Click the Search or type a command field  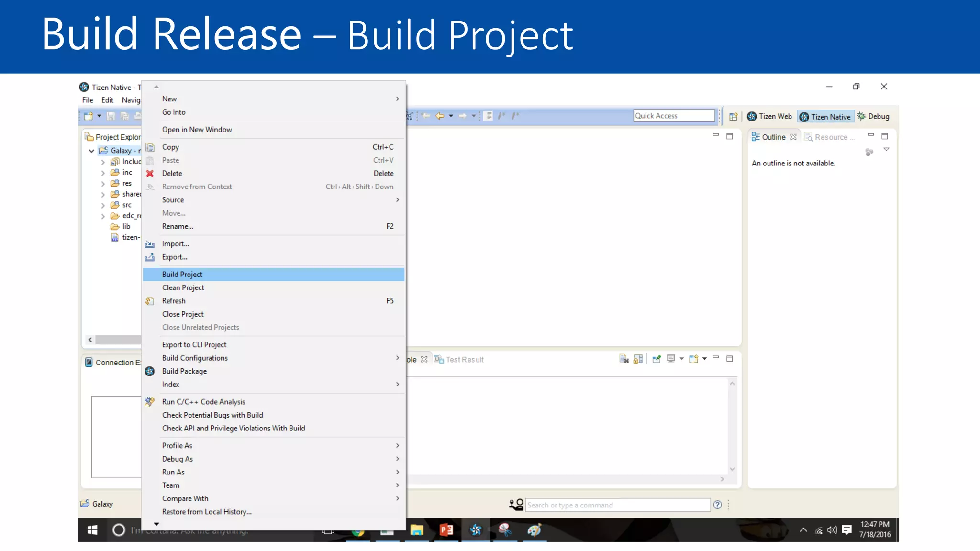[618, 505]
